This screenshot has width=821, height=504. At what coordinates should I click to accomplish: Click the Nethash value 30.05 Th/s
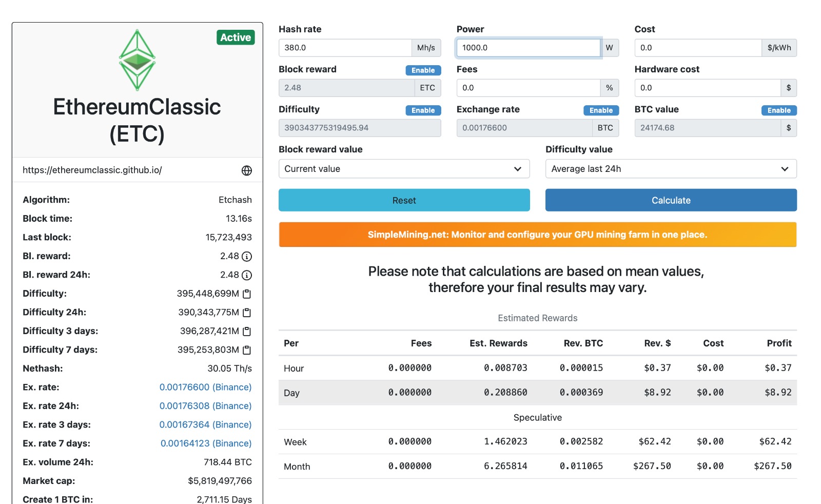point(229,369)
